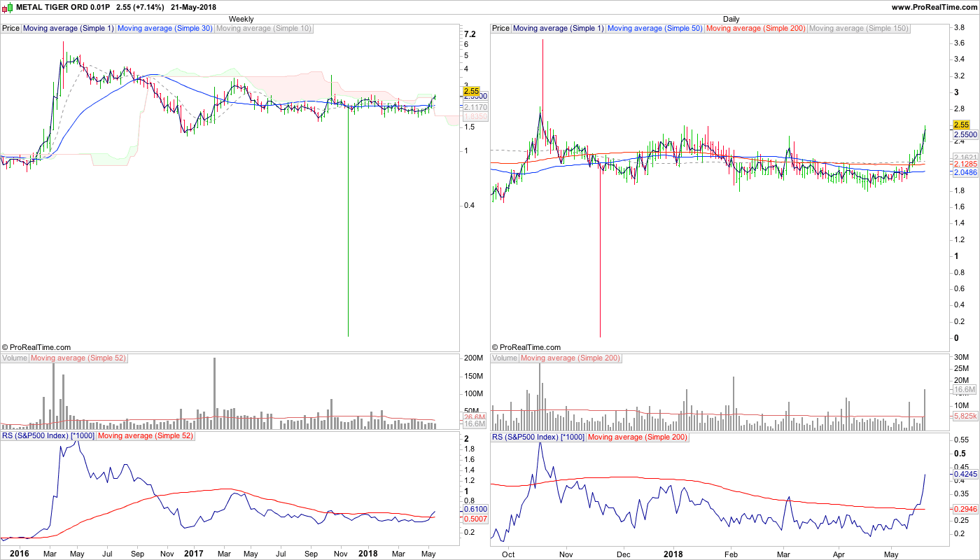980x560 pixels.
Task: Click the Price label on the Daily chart
Action: [501, 29]
